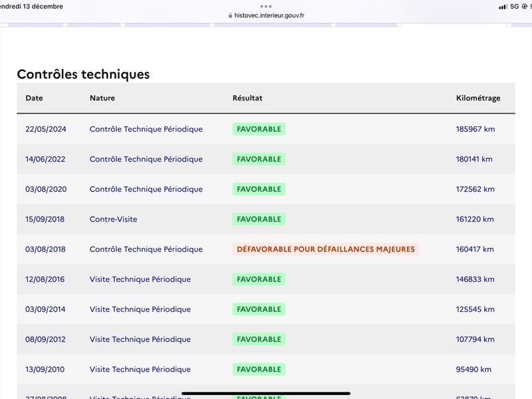Select mileage 160417 km
The image size is (532, 399).
(x=475, y=249)
